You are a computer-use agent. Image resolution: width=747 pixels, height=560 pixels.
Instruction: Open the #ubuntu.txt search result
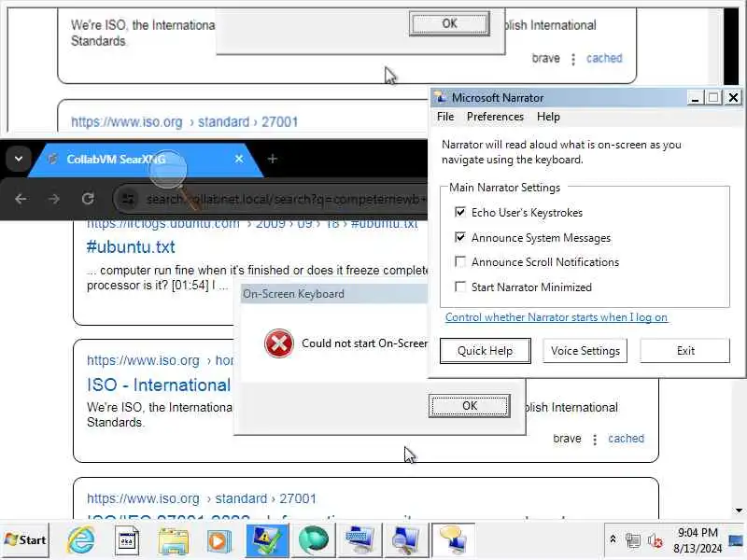pyautogui.click(x=131, y=246)
